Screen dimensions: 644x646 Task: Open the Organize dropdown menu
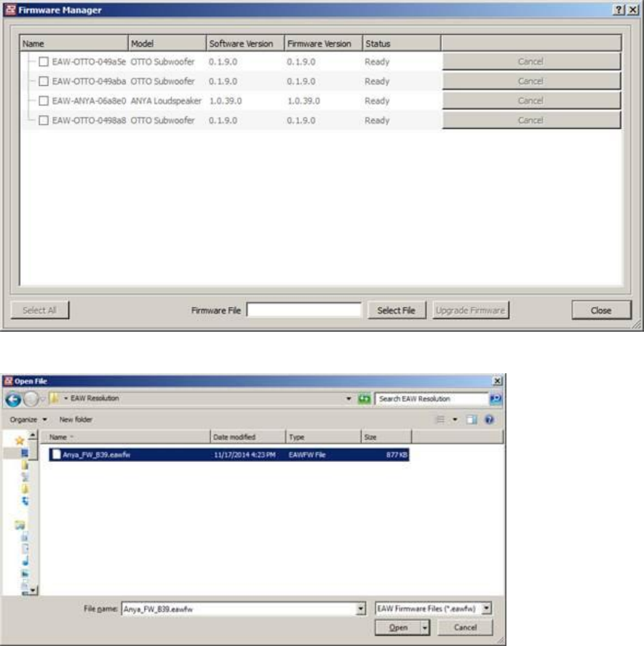[28, 420]
